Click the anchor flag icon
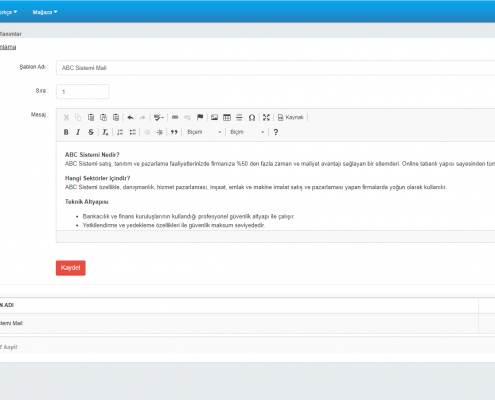The width and height of the screenshot is (495, 400). (x=200, y=117)
